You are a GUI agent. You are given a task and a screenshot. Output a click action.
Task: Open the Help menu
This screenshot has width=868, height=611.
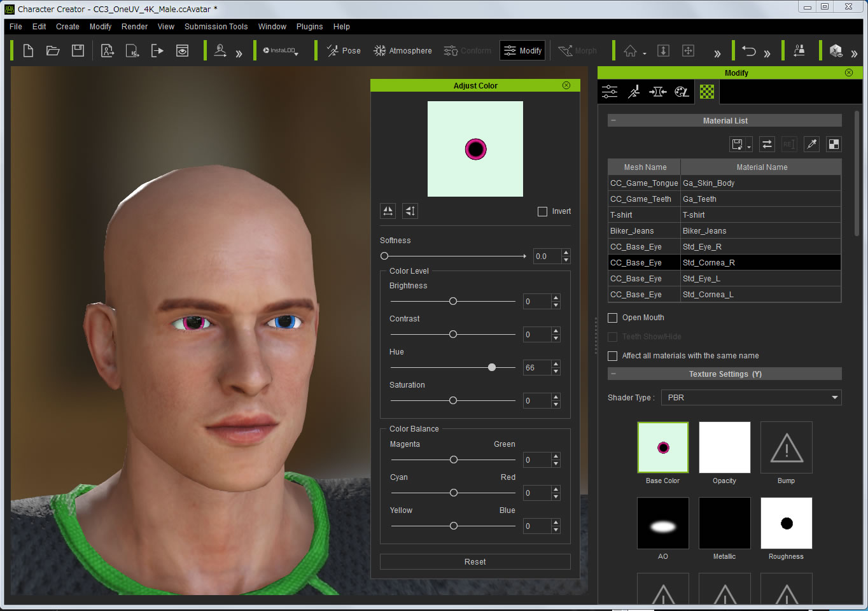click(x=342, y=27)
